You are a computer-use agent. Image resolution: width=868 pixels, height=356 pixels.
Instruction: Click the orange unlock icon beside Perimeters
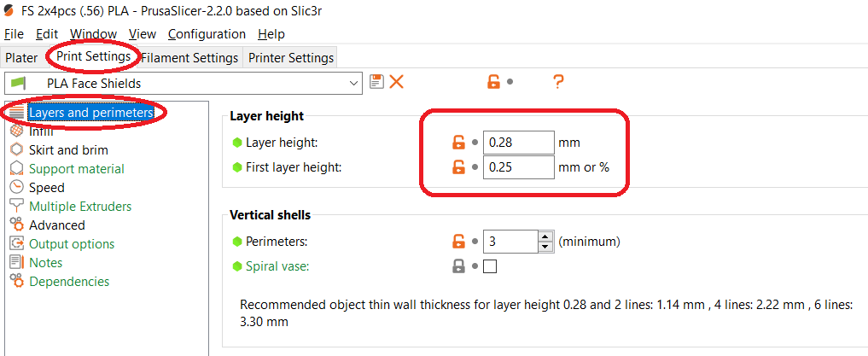click(458, 242)
